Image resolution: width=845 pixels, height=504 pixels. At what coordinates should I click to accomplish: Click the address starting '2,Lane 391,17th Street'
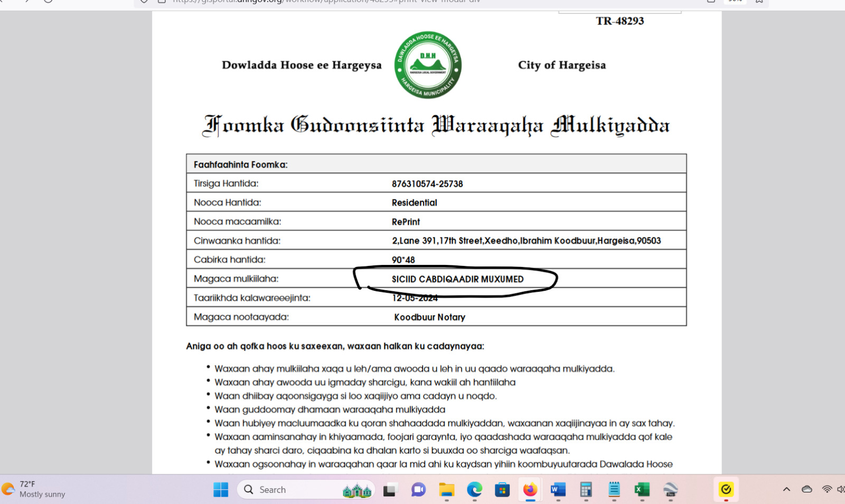click(x=527, y=241)
